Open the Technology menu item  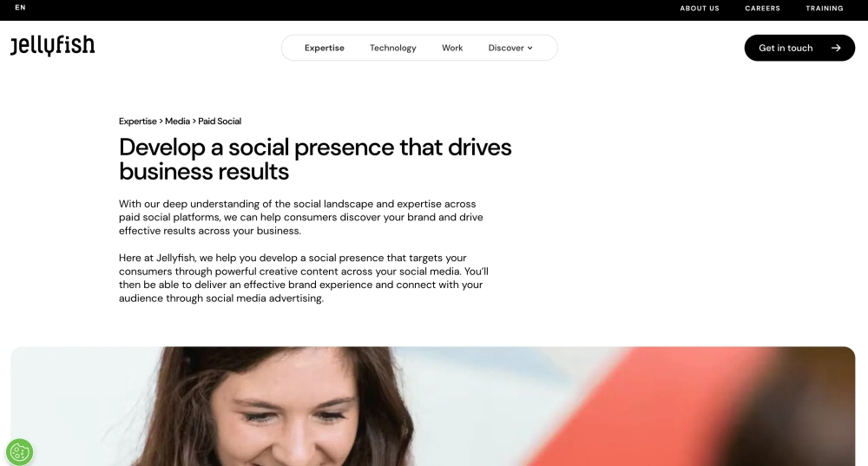tap(393, 48)
